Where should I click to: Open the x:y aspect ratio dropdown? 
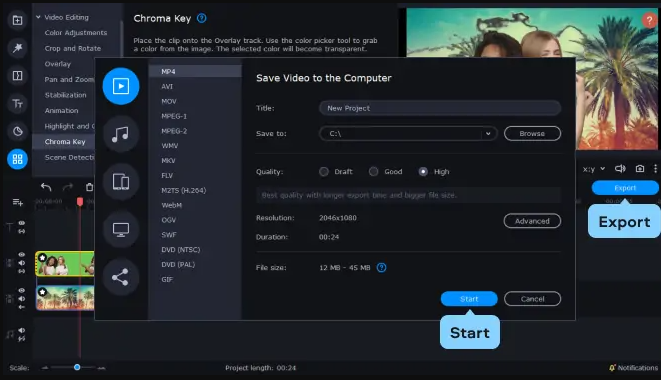coord(594,169)
